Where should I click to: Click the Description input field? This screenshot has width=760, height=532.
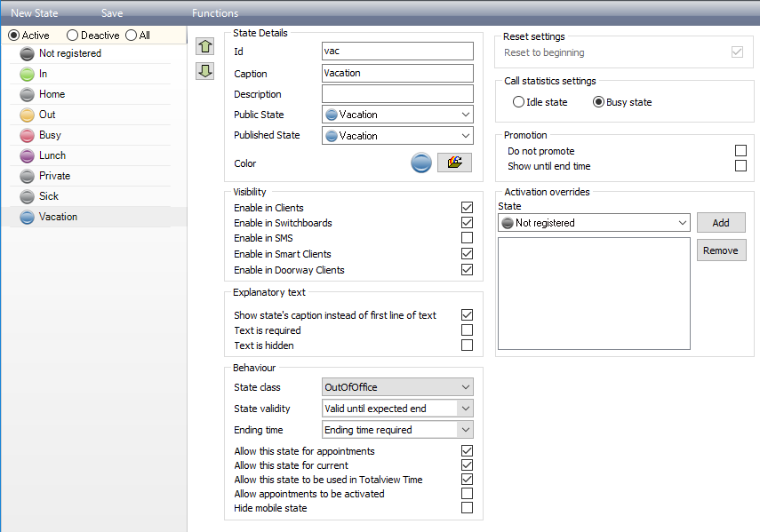397,94
